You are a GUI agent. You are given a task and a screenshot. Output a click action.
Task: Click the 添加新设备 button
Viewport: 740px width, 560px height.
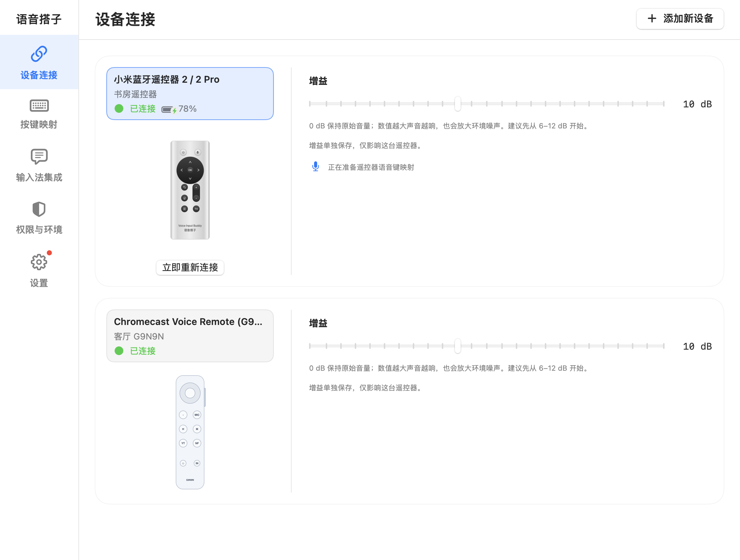tap(680, 18)
